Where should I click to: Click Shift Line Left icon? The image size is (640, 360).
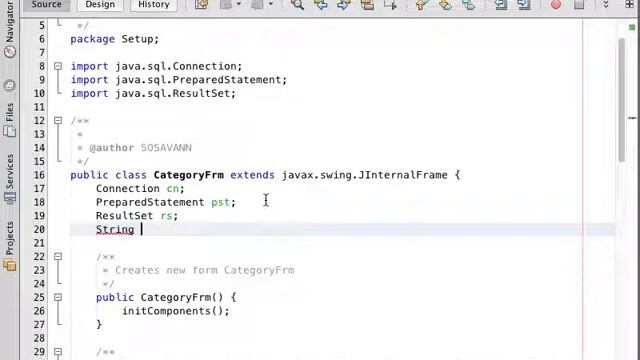point(500,5)
